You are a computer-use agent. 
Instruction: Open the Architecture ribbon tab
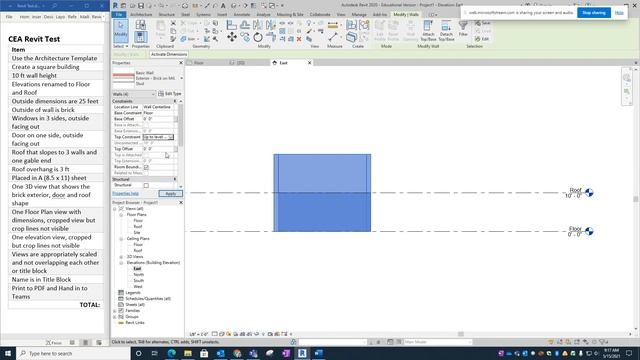141,15
